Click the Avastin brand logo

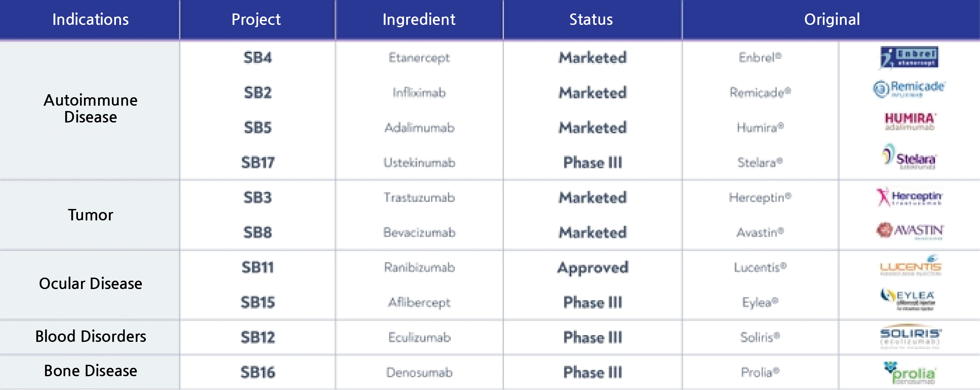point(910,231)
